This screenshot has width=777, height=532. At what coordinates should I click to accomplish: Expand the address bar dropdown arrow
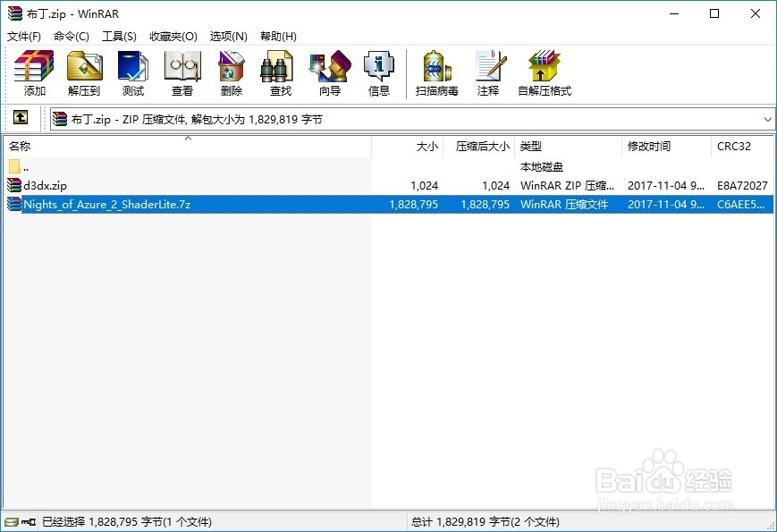tap(767, 120)
